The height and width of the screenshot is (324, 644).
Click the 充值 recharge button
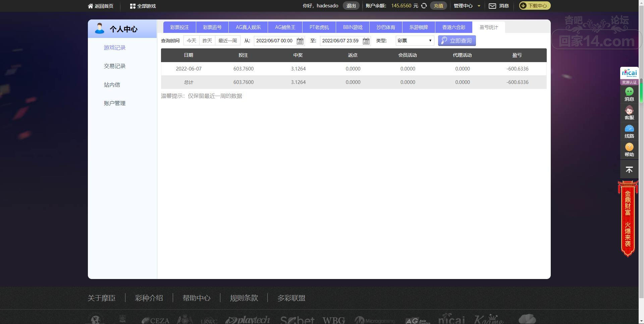pyautogui.click(x=438, y=6)
